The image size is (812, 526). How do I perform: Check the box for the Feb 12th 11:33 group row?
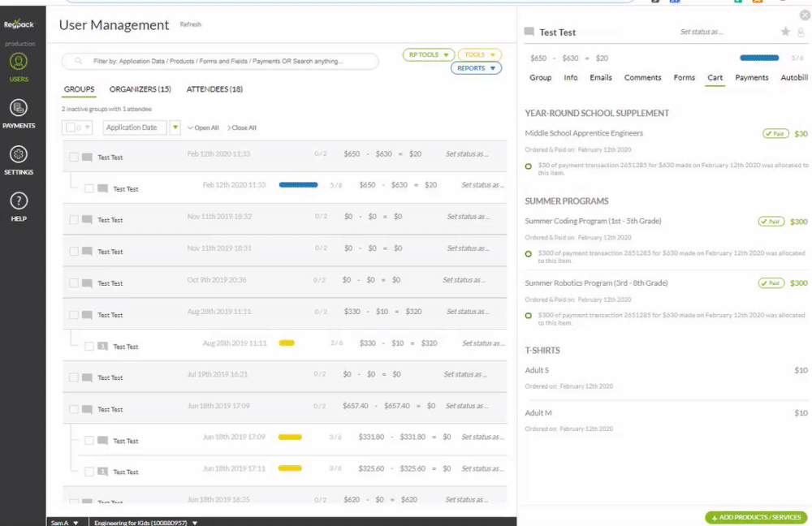(74, 157)
